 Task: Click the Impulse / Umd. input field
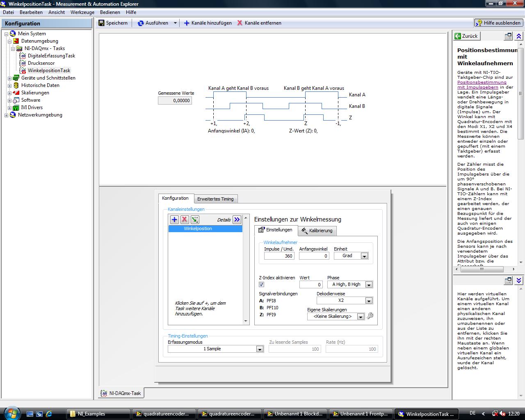[279, 256]
